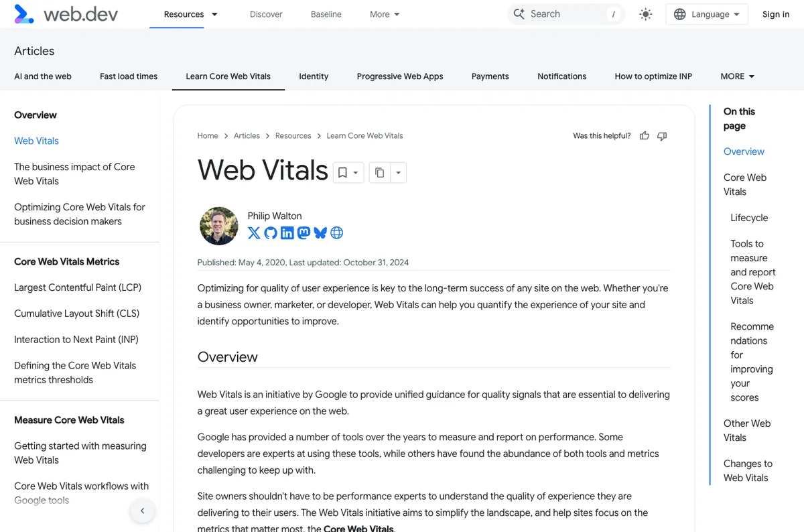Click the bookmark icon next to Web Vitals
Screen dimensions: 804x532
click(x=342, y=173)
